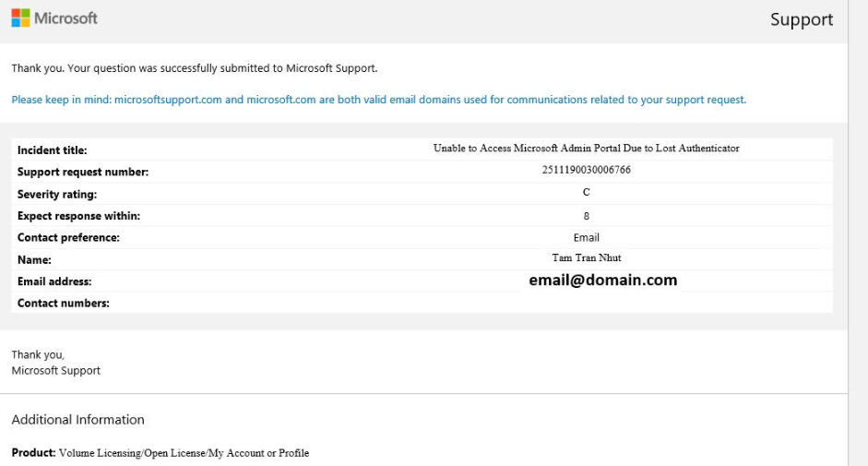Click the 'Thank you,' closing line
The height and width of the screenshot is (466, 868).
pos(38,354)
